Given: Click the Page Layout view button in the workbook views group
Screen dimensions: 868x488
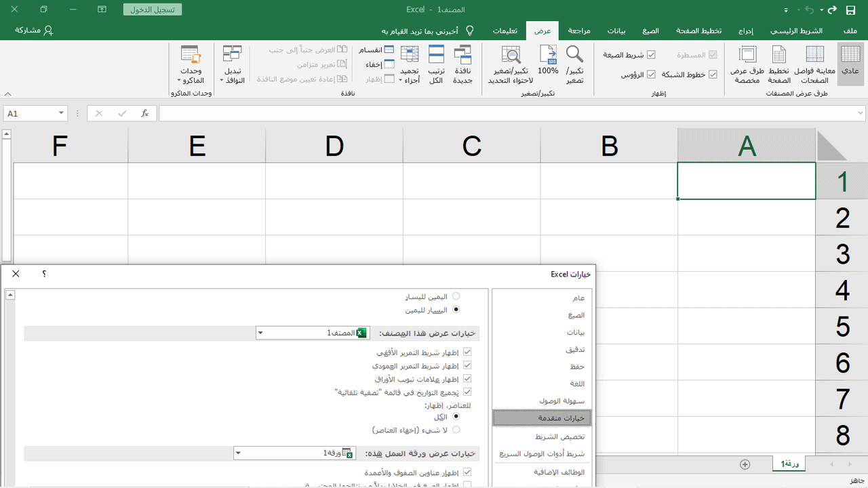Looking at the screenshot, I should (779, 64).
